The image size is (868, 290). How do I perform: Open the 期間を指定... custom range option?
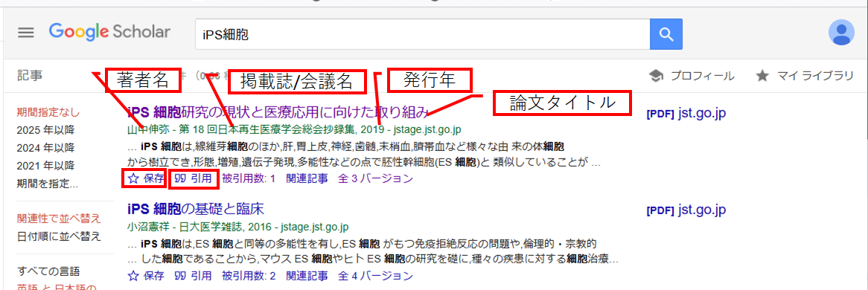48,183
